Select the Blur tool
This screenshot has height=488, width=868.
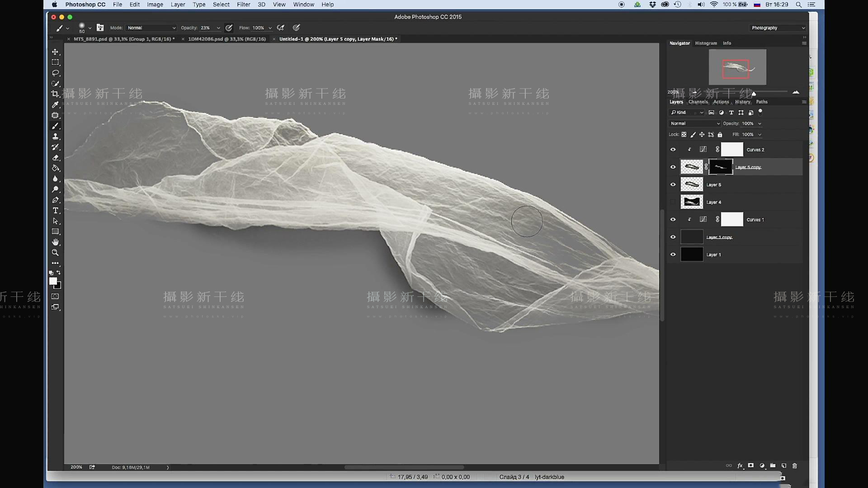click(55, 179)
